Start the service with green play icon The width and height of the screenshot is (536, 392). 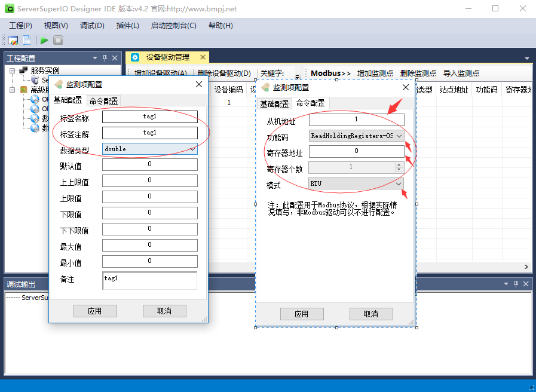click(44, 40)
